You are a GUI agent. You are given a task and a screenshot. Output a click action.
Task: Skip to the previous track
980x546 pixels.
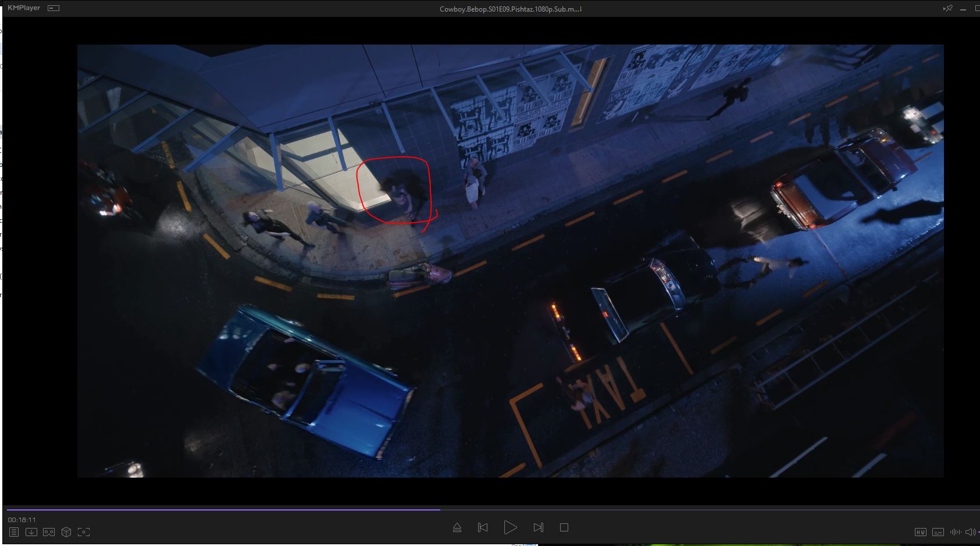tap(483, 527)
